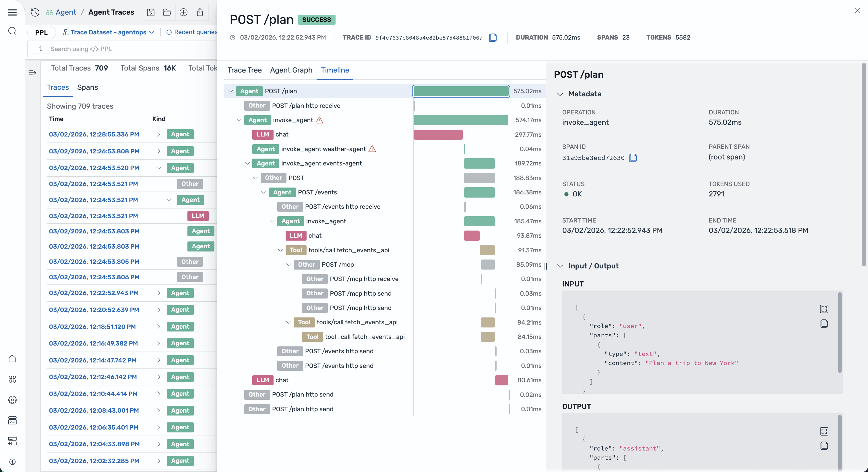
Task: Expand INPUT to fullscreen with the expand icon
Action: point(825,309)
